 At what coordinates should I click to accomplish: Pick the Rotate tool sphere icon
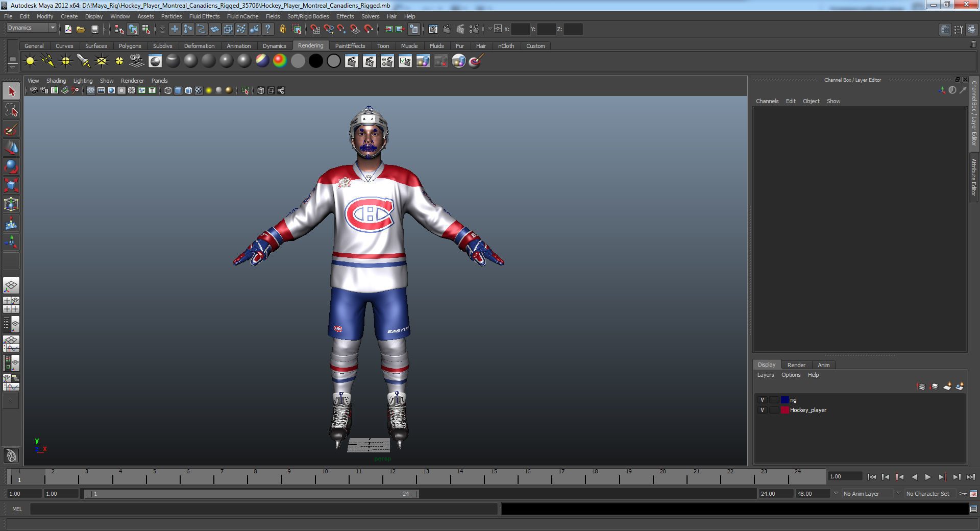click(11, 167)
